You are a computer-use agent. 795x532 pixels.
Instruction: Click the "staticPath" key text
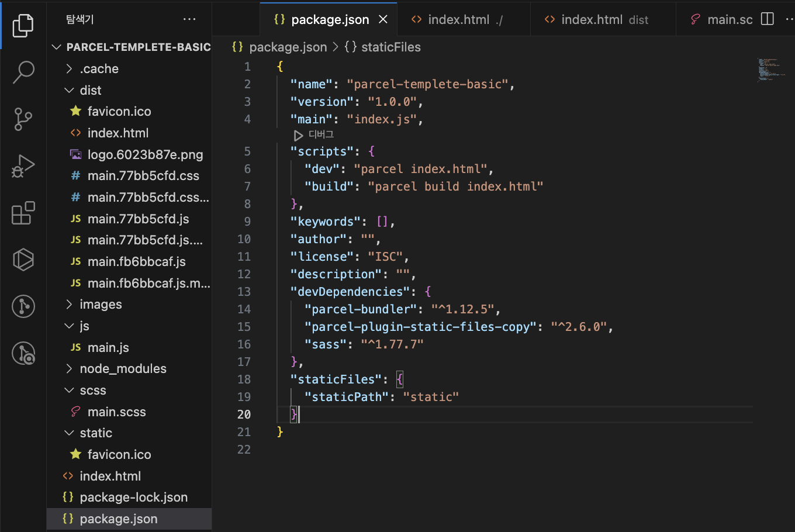pos(347,397)
